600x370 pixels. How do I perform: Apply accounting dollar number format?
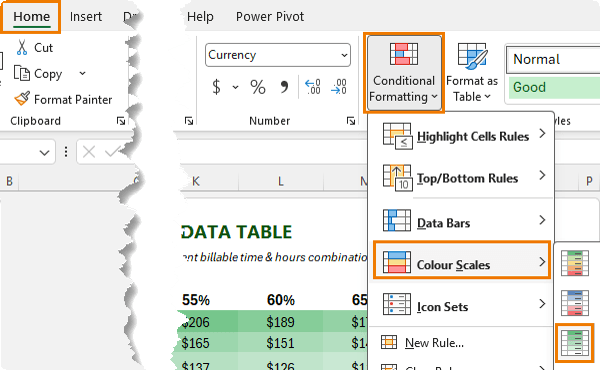click(x=216, y=87)
